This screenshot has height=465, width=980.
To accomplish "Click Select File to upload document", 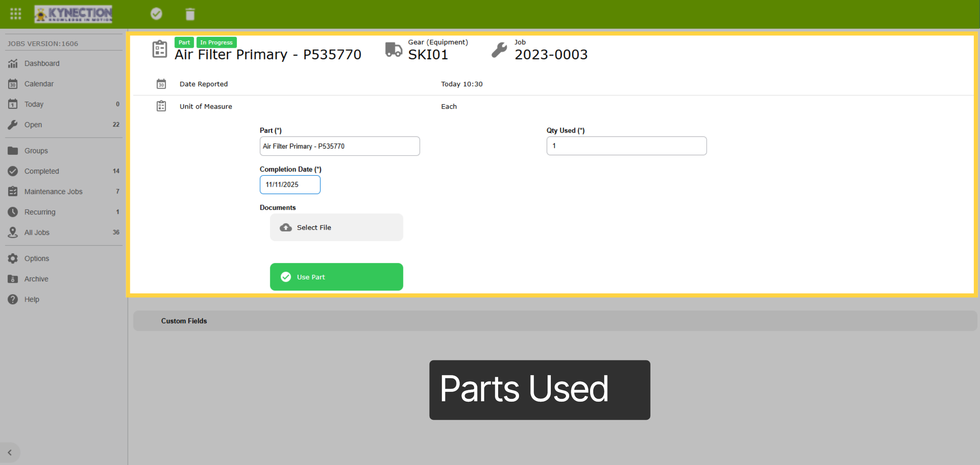I will [x=336, y=227].
